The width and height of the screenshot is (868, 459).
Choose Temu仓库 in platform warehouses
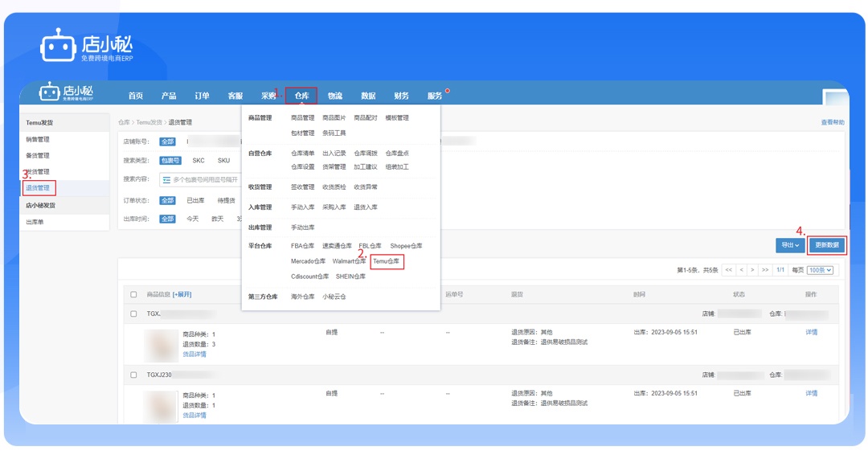pos(386,261)
